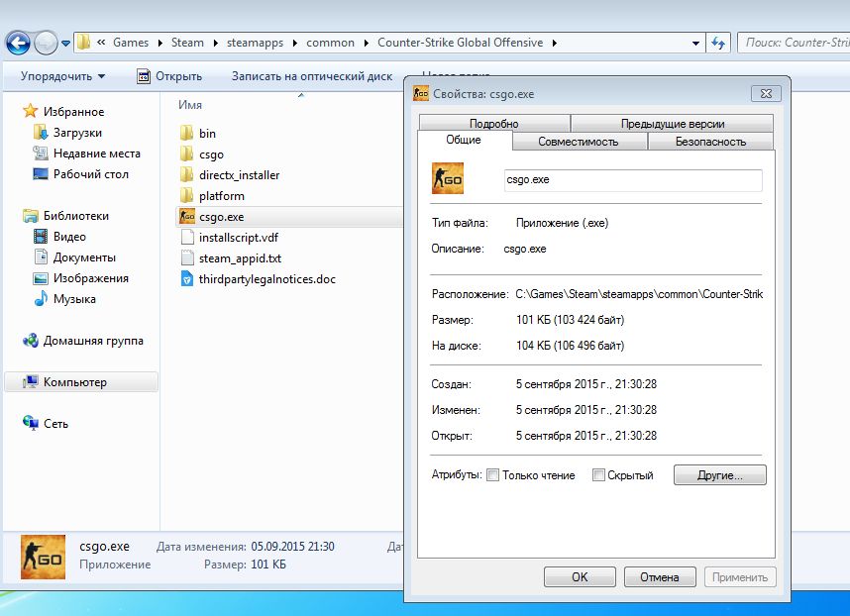The width and height of the screenshot is (850, 616).
Task: Click the Документы library icon
Action: [40, 257]
